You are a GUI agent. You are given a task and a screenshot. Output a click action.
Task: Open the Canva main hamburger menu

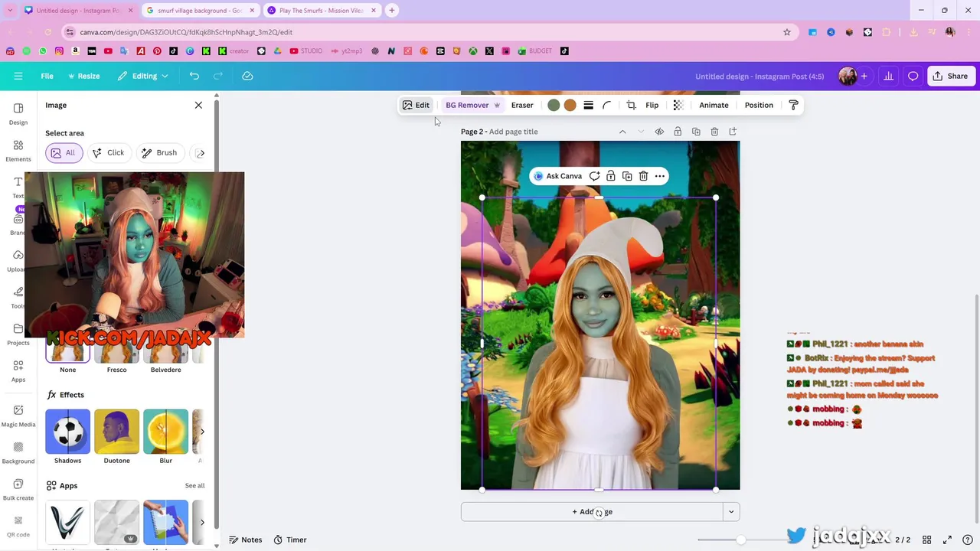pyautogui.click(x=18, y=76)
